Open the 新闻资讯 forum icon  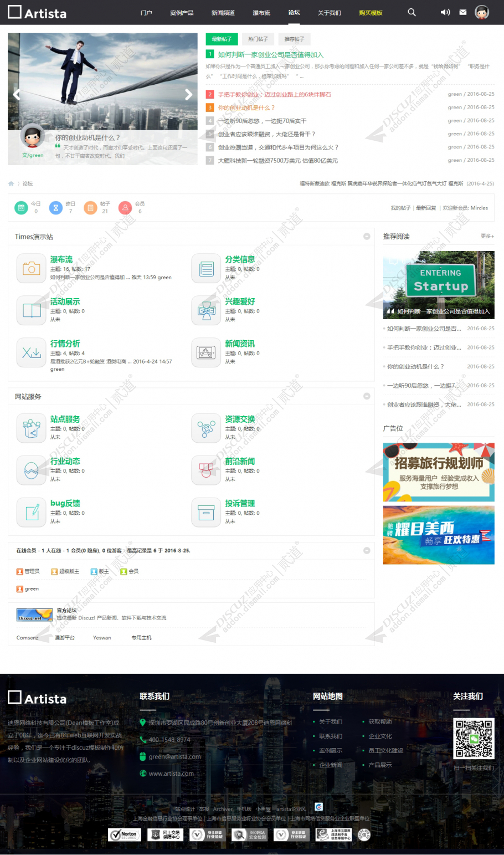[206, 352]
